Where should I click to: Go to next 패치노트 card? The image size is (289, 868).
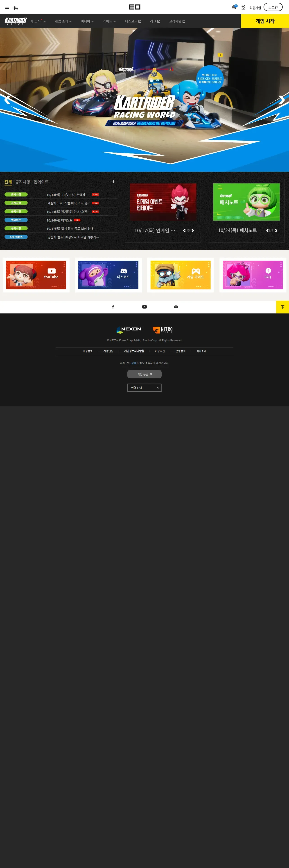pyautogui.click(x=276, y=231)
